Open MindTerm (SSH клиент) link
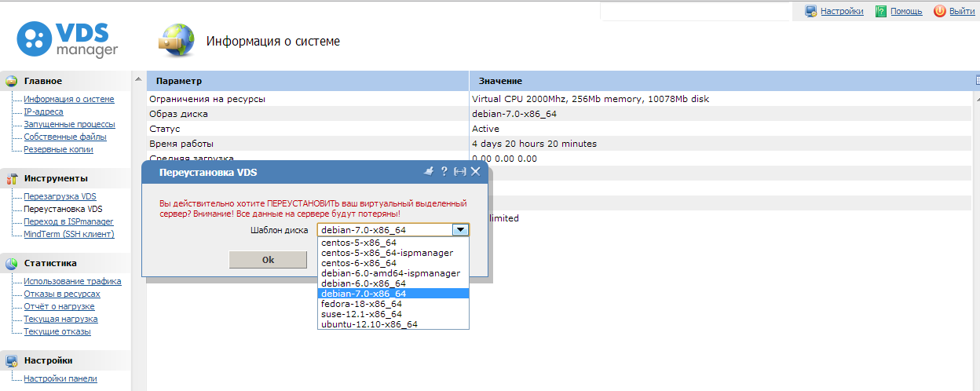The image size is (980, 391). coord(68,234)
